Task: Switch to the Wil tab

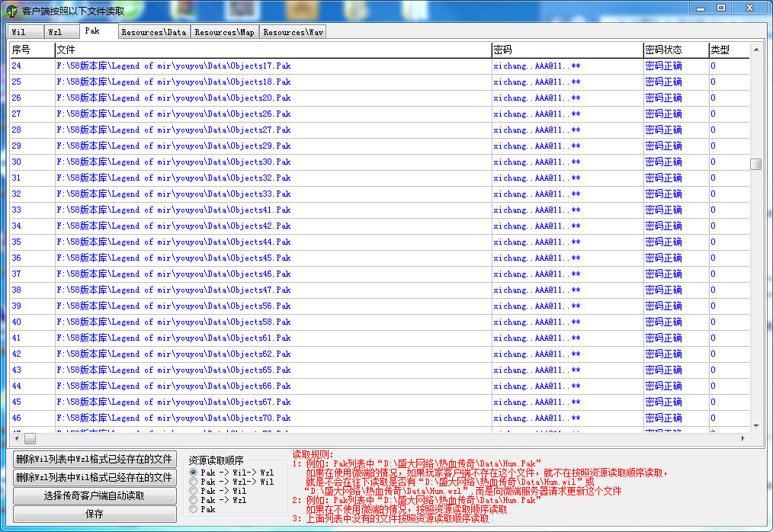Action: [x=19, y=32]
